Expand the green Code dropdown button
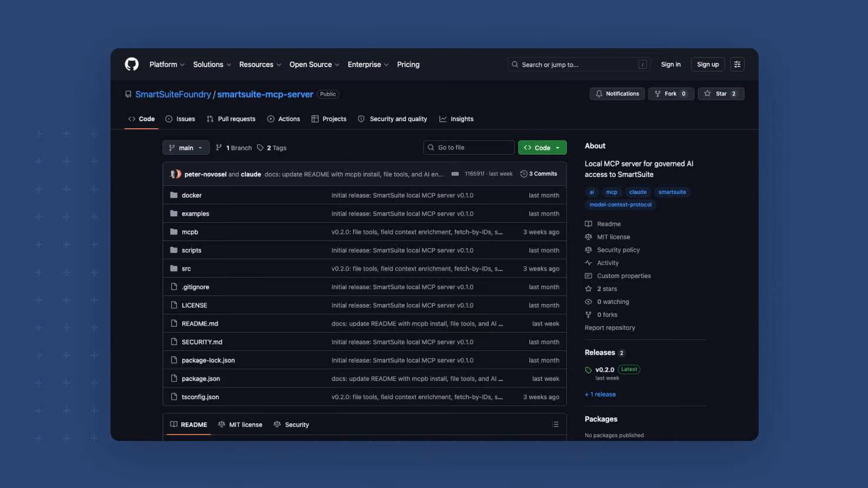 pyautogui.click(x=542, y=148)
